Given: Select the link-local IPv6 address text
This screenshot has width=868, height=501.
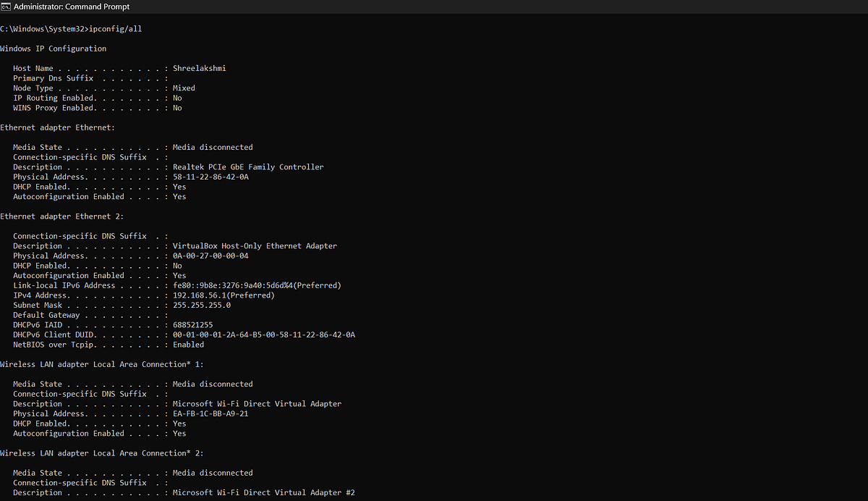Looking at the screenshot, I should tap(255, 285).
